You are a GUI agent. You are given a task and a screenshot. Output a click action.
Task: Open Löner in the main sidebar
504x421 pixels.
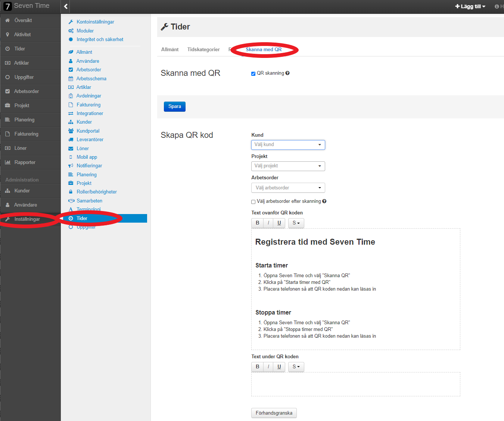(30, 148)
